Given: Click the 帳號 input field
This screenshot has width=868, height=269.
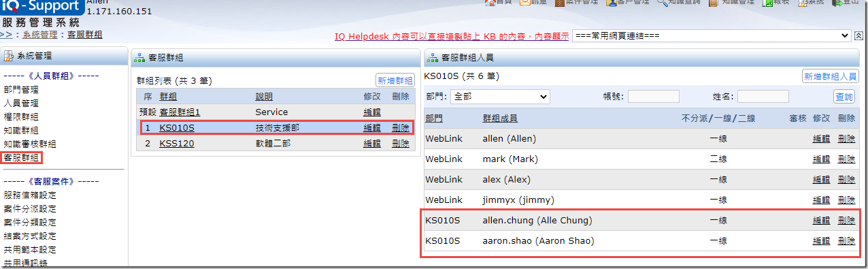Looking at the screenshot, I should pos(654,97).
